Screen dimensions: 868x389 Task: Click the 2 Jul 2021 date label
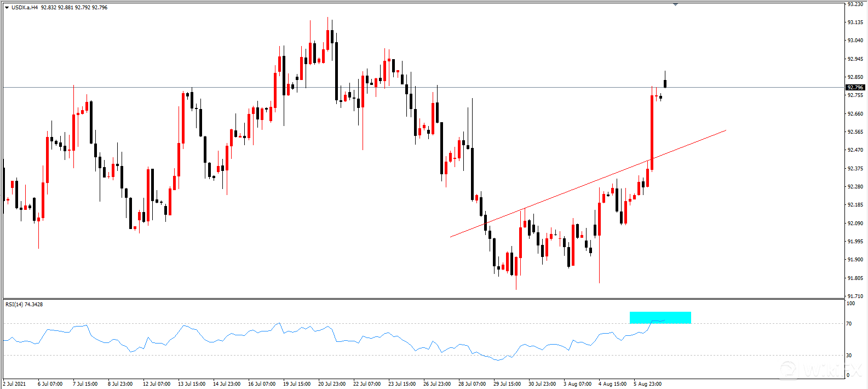tap(15, 384)
